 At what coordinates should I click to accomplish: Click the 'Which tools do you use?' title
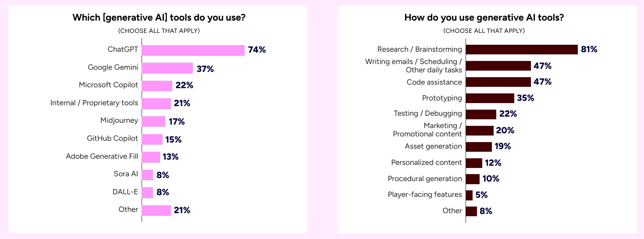[x=159, y=18]
